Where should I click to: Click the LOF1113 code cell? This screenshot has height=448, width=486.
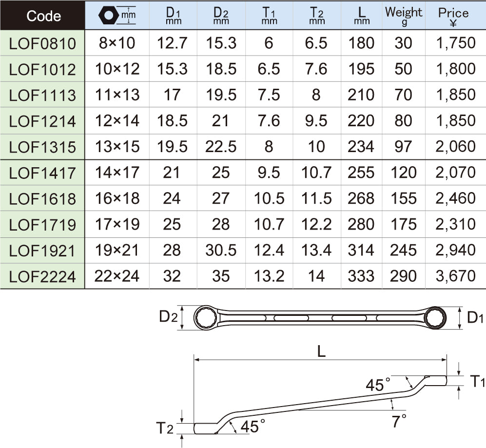(x=43, y=95)
